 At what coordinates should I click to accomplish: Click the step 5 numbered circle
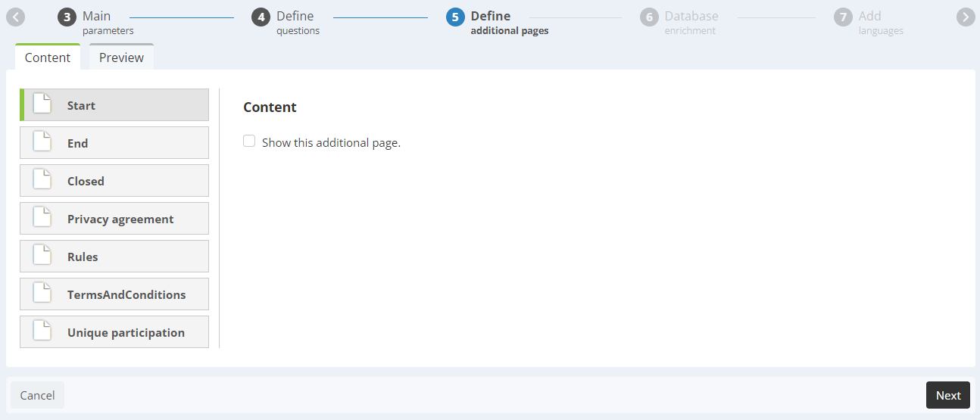click(455, 17)
